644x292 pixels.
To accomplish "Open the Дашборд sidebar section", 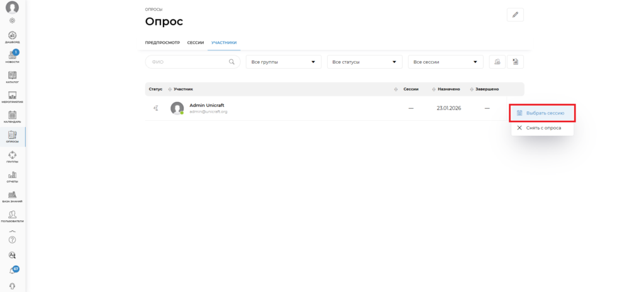I will [x=13, y=36].
